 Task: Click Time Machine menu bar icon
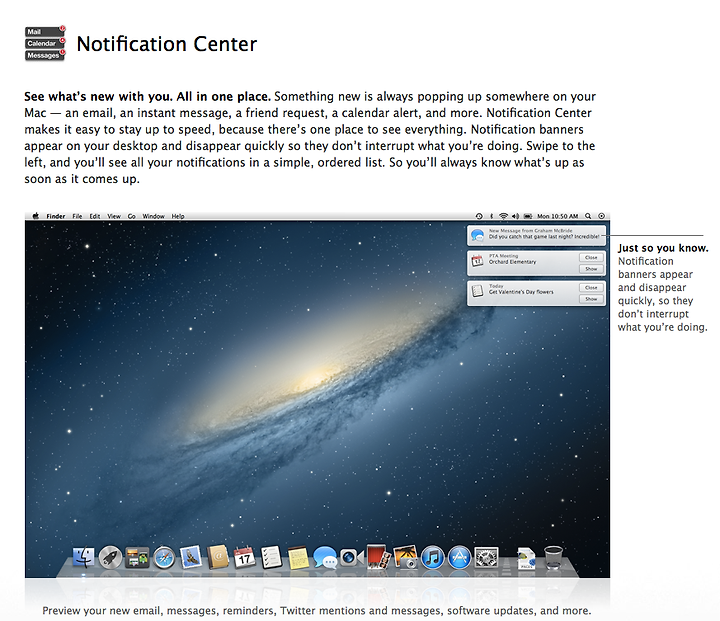coord(479,216)
